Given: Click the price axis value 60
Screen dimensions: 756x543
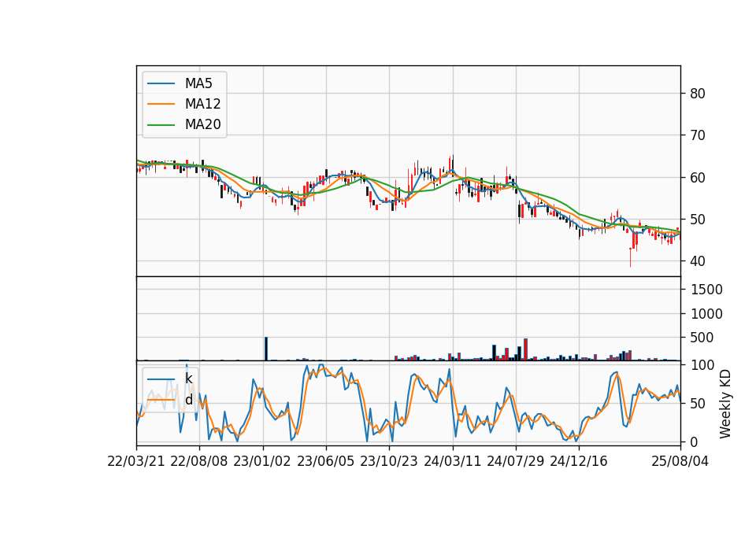Looking at the screenshot, I should pos(697,177).
